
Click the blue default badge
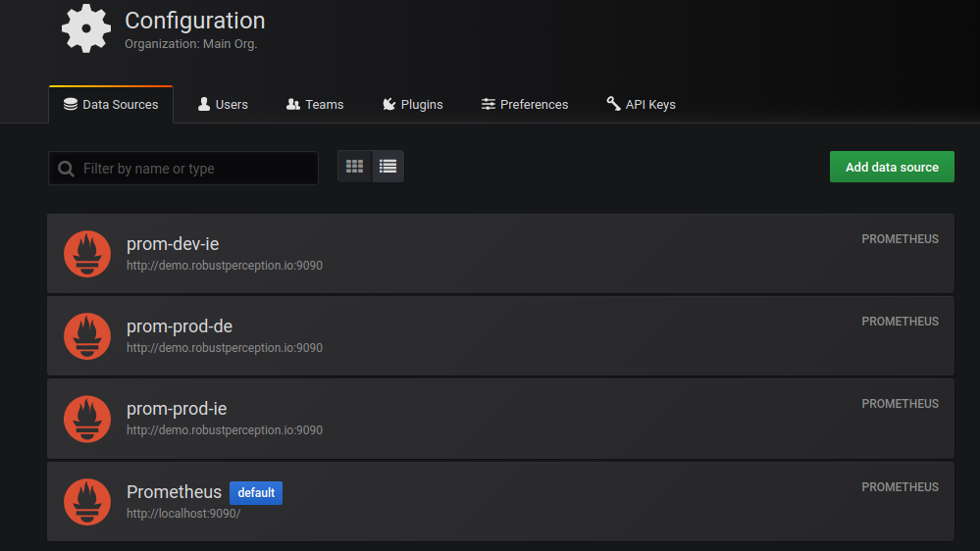[256, 493]
